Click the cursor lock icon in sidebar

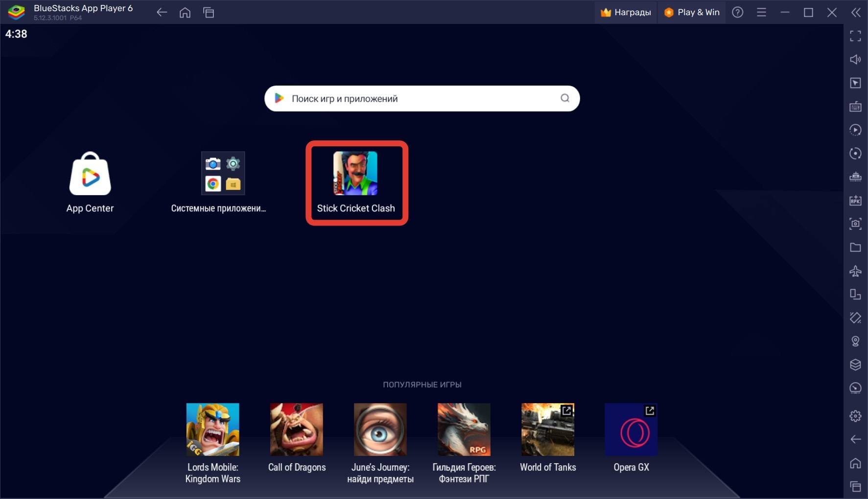pos(855,83)
